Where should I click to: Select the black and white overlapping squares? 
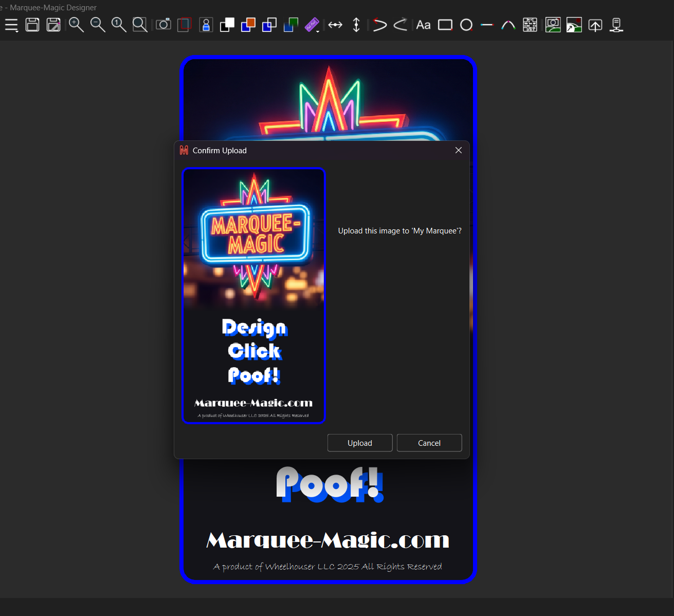pyautogui.click(x=227, y=25)
